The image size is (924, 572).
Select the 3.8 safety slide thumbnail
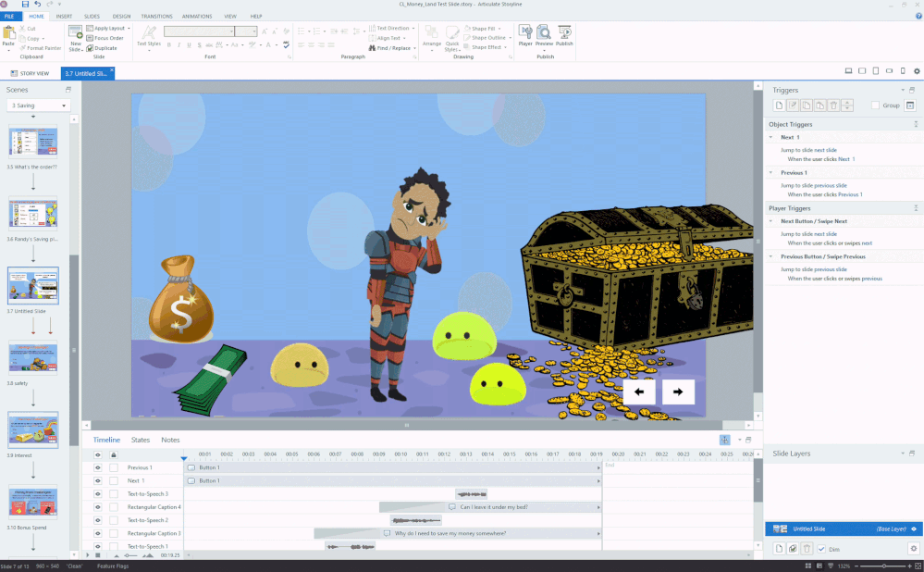click(33, 358)
